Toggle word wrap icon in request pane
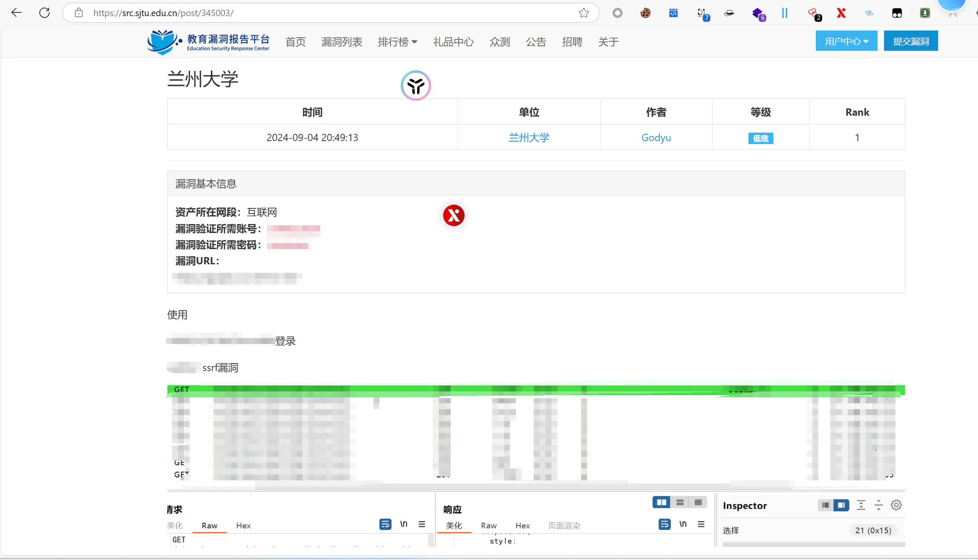The width and height of the screenshot is (978, 560). (x=385, y=524)
